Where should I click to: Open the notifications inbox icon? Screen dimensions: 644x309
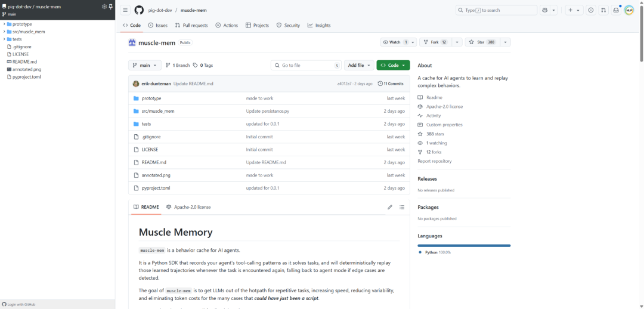[x=615, y=10]
